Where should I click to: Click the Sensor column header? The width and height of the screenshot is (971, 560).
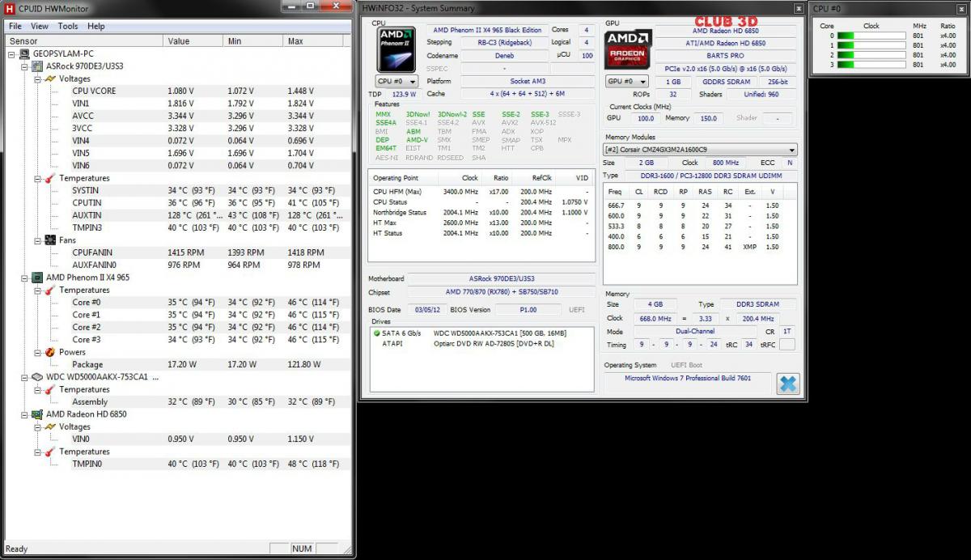(x=83, y=40)
